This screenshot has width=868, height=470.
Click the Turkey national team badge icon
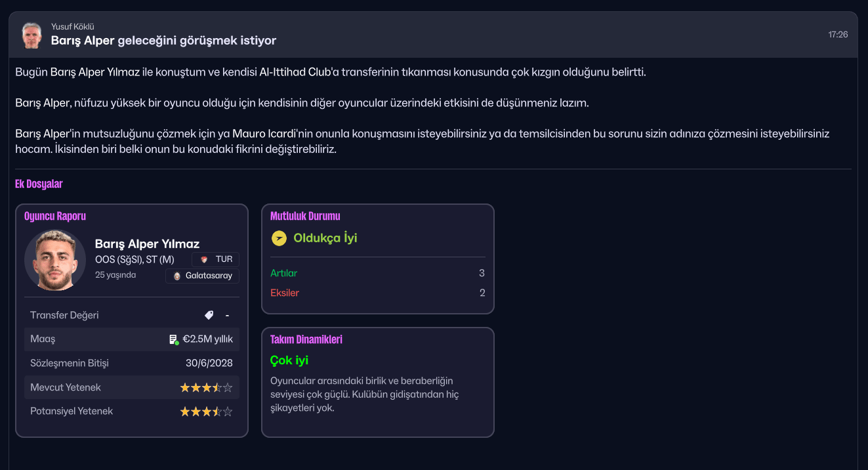(x=204, y=259)
